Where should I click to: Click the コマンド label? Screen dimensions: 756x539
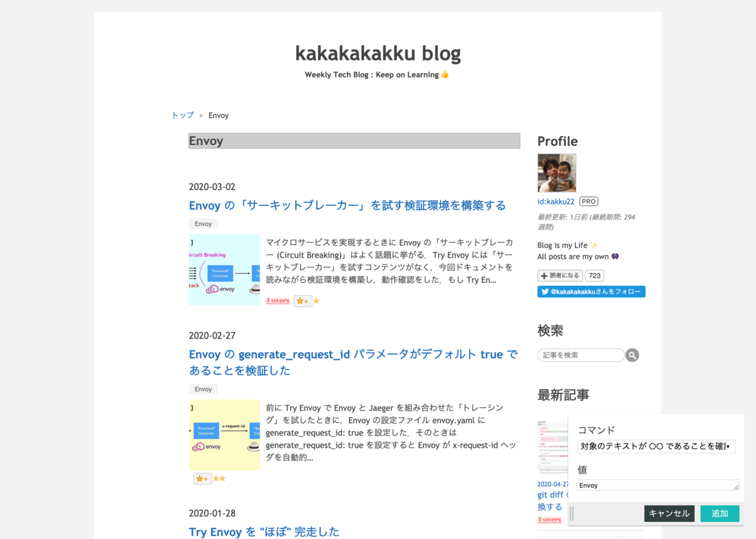point(597,430)
